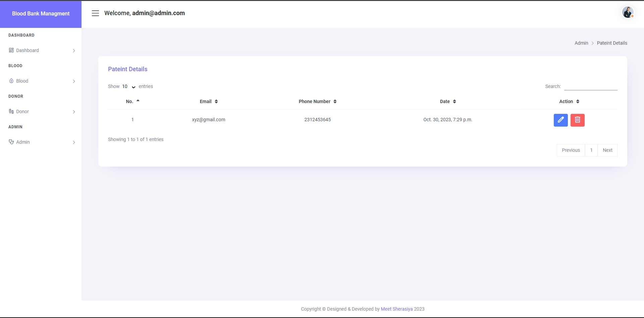Click the Phone Number column header label
The height and width of the screenshot is (318, 644).
coord(315,101)
